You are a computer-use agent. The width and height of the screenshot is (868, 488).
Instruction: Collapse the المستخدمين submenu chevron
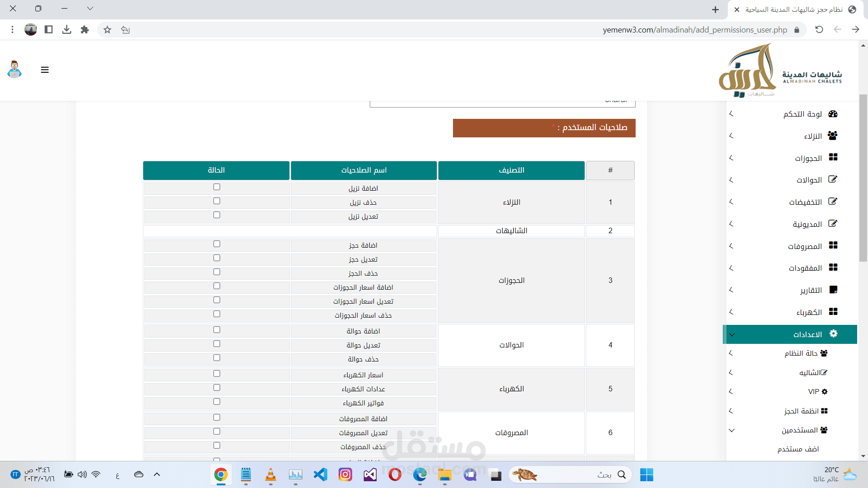pyautogui.click(x=731, y=430)
